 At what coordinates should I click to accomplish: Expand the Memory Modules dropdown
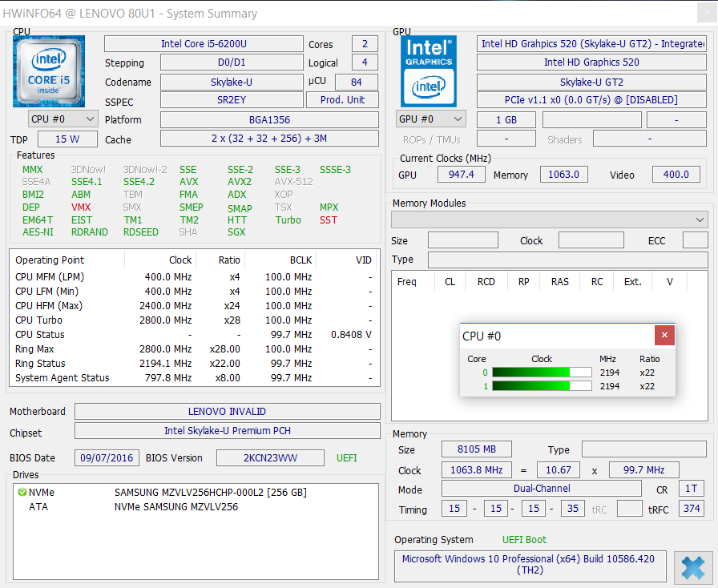point(550,219)
